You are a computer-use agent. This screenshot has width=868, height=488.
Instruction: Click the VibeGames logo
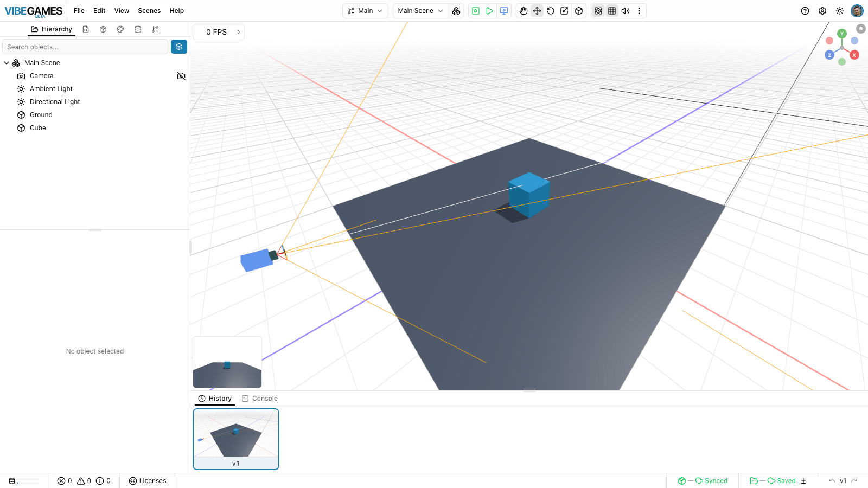[34, 11]
